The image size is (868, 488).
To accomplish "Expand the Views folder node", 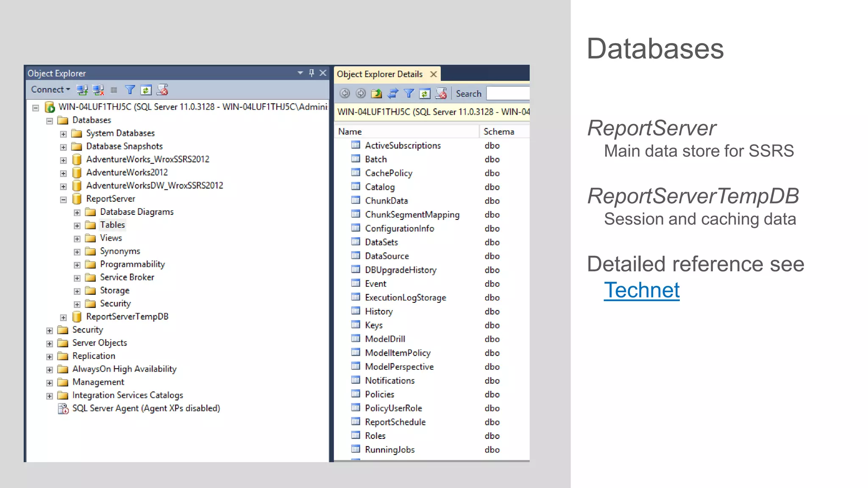I will (x=77, y=239).
